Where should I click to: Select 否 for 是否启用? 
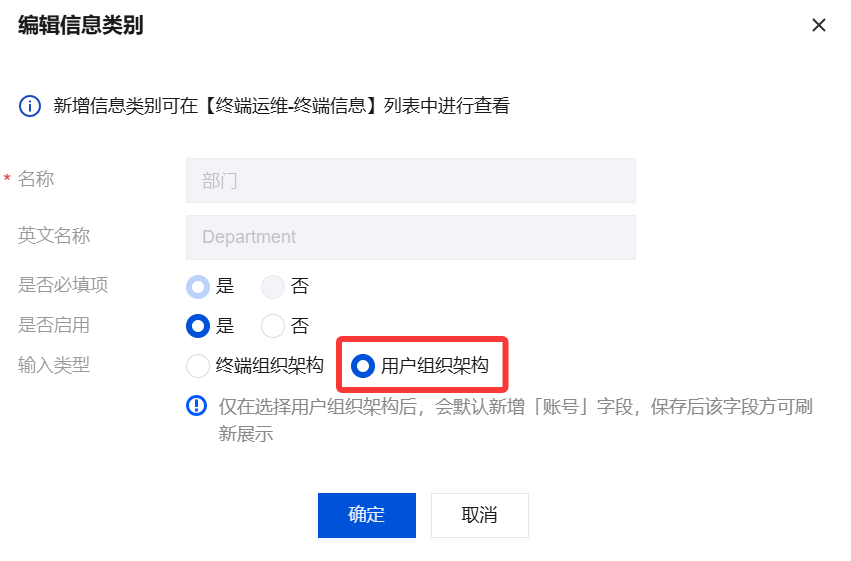[273, 326]
